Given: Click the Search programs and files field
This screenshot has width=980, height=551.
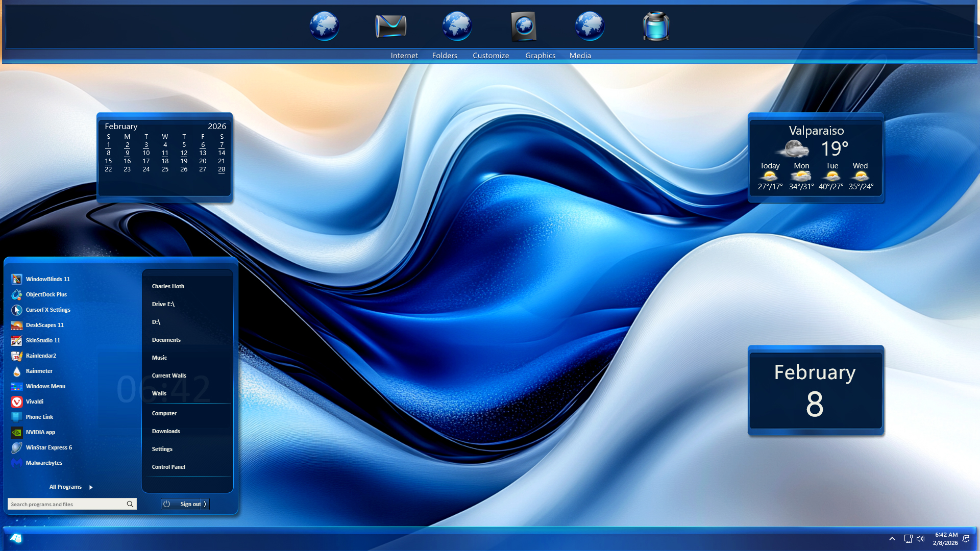Looking at the screenshot, I should tap(66, 504).
